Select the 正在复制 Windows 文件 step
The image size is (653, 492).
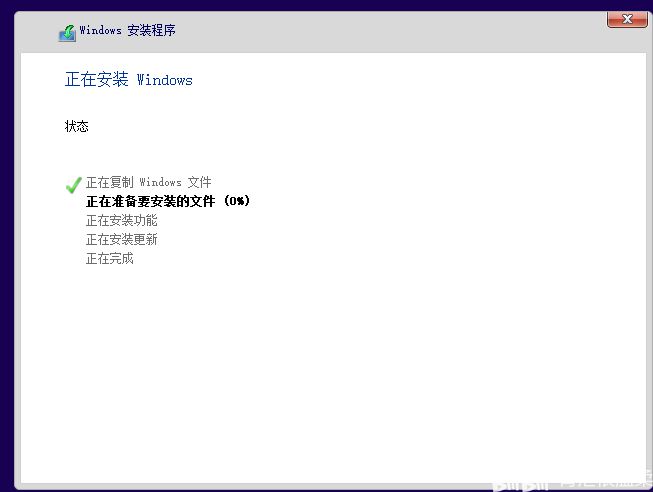(149, 182)
